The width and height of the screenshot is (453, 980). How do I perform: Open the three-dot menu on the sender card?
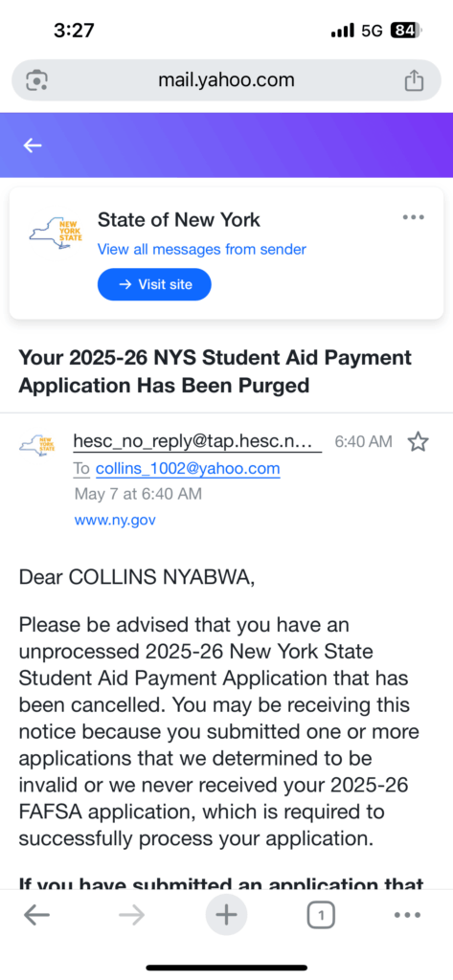pos(414,217)
